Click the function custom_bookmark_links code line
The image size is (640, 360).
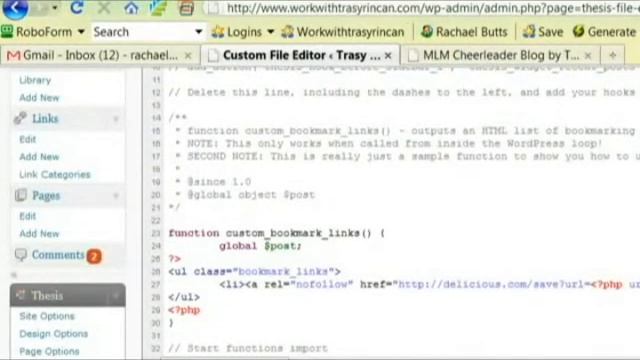pyautogui.click(x=276, y=233)
